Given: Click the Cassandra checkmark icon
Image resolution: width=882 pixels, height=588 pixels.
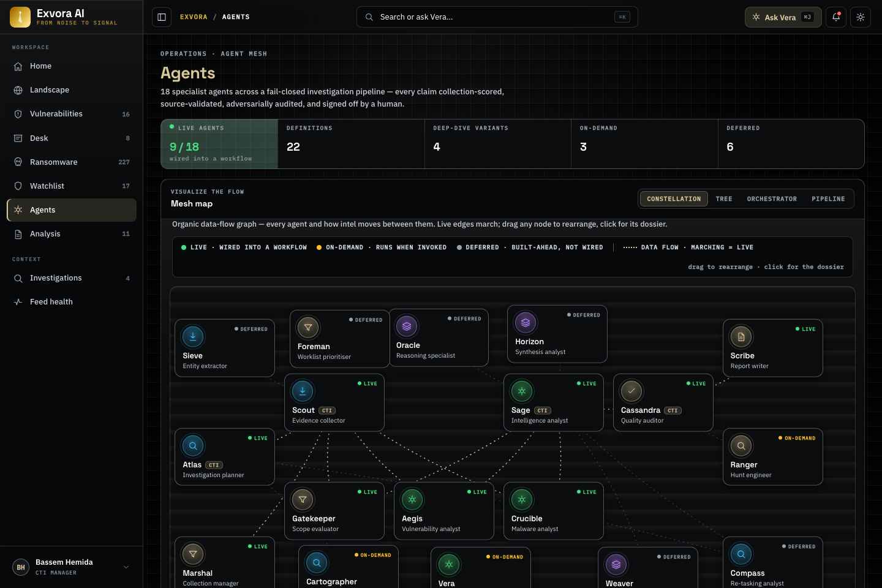Looking at the screenshot, I should 631,391.
